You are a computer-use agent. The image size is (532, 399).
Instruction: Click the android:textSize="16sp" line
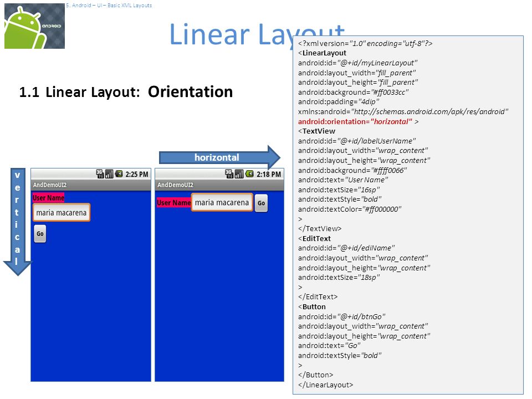click(x=339, y=190)
